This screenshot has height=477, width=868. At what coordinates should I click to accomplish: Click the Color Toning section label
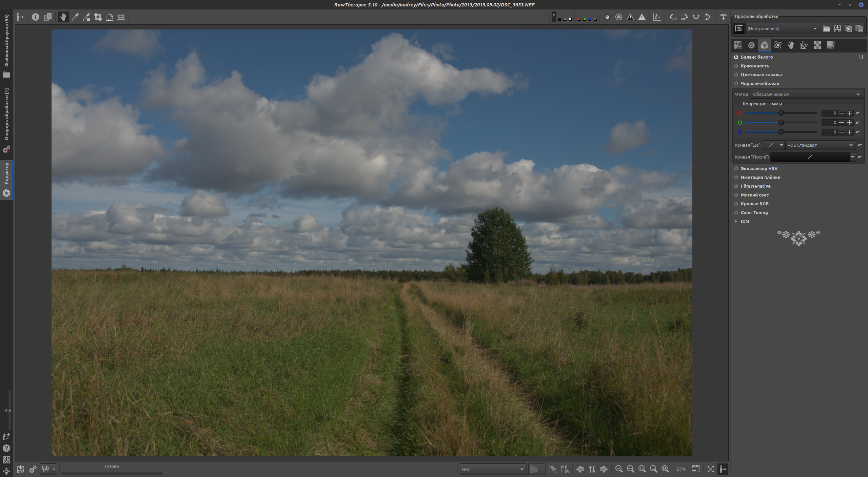754,212
